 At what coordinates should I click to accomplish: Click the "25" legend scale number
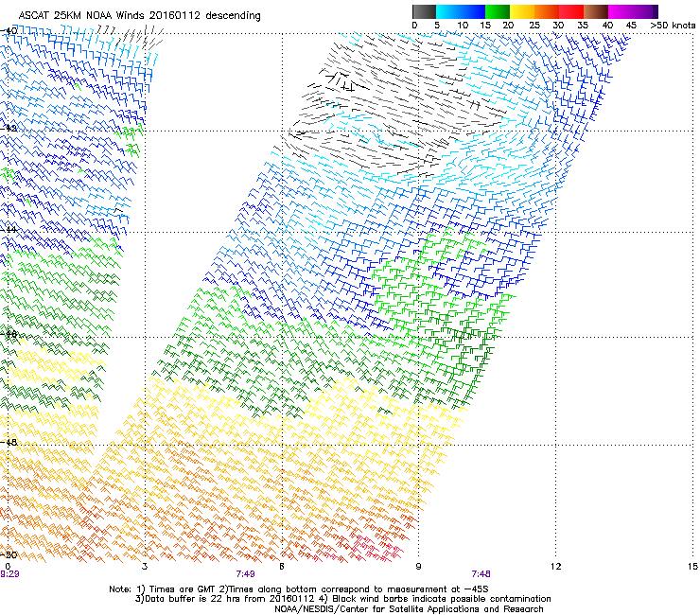pyautogui.click(x=534, y=26)
